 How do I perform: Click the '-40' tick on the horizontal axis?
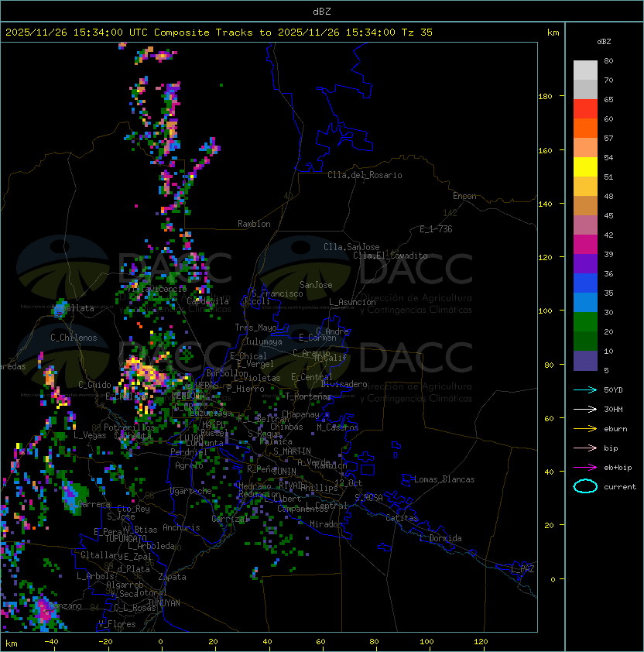[x=51, y=642]
